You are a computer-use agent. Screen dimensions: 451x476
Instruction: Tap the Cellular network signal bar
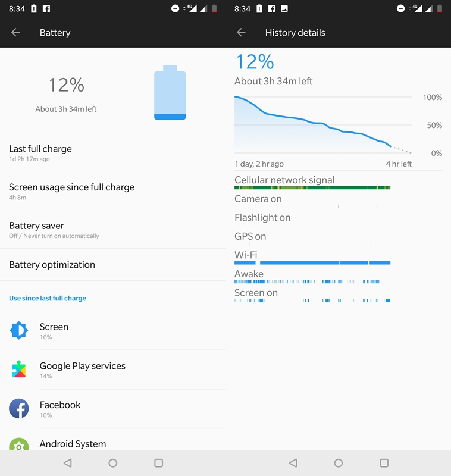click(312, 188)
